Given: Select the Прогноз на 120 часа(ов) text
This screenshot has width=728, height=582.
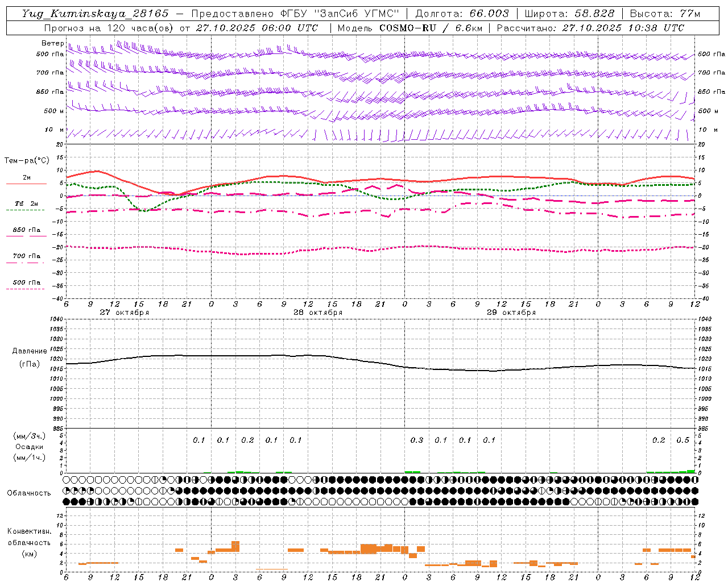Looking at the screenshot, I should click(x=109, y=28).
